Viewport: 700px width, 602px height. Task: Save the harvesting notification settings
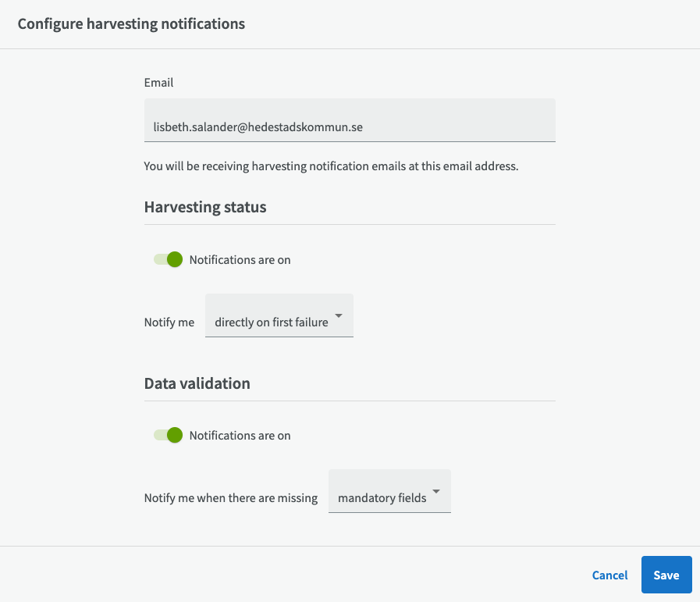pyautogui.click(x=666, y=575)
